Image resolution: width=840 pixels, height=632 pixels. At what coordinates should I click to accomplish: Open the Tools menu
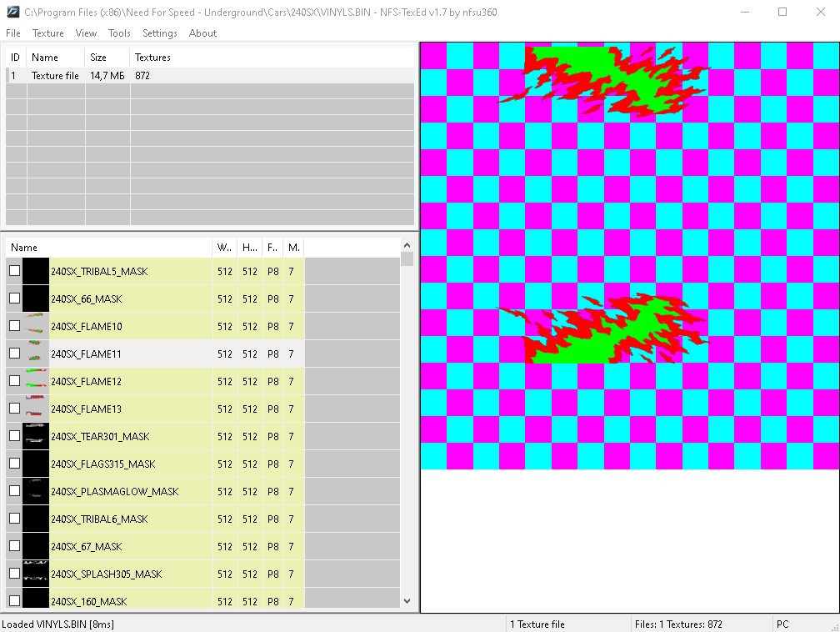[119, 33]
